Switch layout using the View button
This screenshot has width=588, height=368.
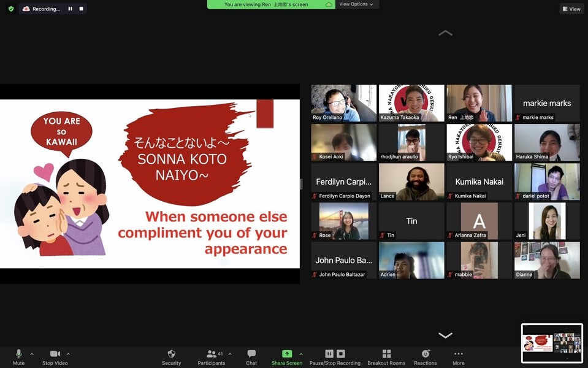(571, 9)
